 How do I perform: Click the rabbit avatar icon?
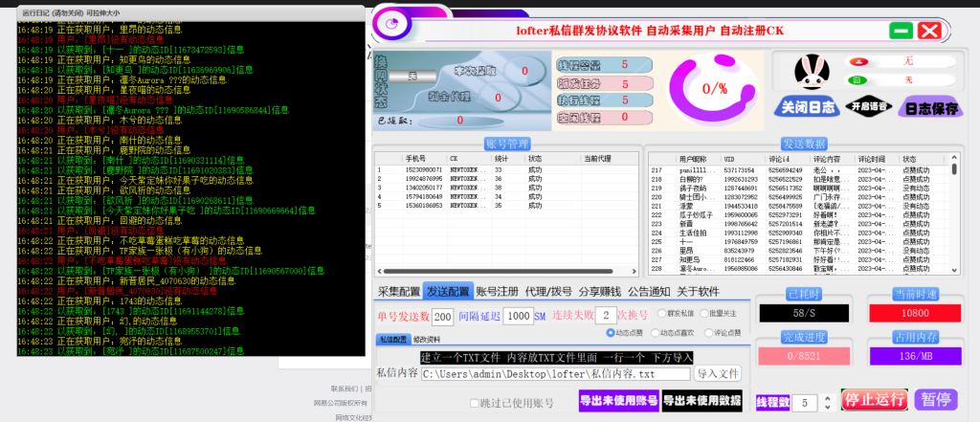813,71
